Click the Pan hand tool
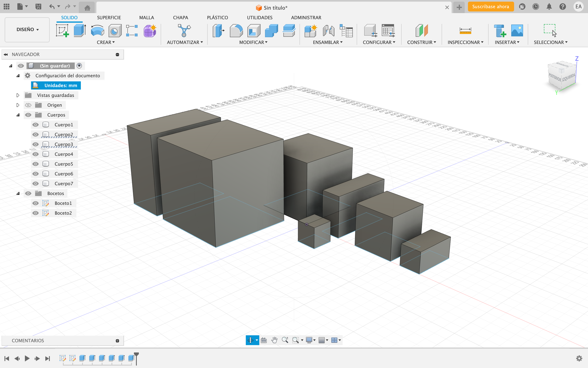The height and width of the screenshot is (368, 588). 274,340
